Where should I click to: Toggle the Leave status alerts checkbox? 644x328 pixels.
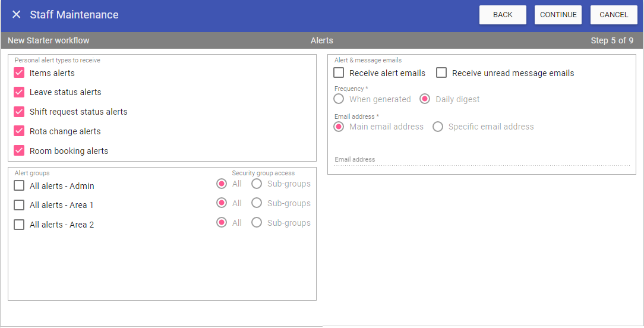19,92
